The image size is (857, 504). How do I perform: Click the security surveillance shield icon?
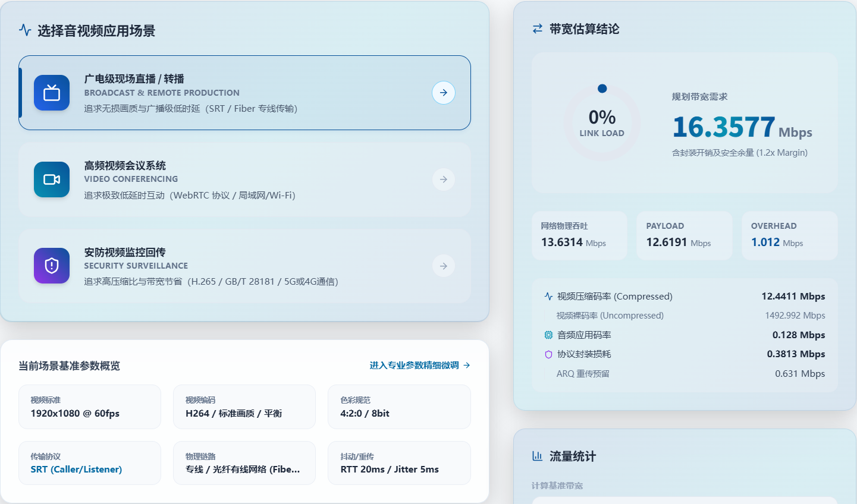[x=52, y=266]
